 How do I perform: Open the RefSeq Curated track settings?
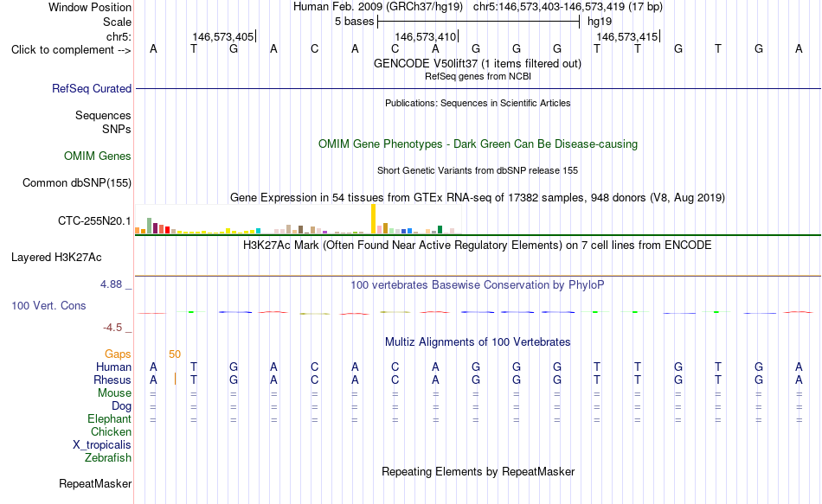click(91, 88)
